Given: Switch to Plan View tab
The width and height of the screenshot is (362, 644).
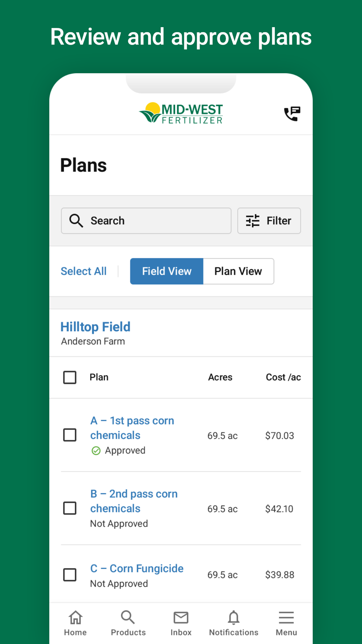Looking at the screenshot, I should (x=238, y=271).
